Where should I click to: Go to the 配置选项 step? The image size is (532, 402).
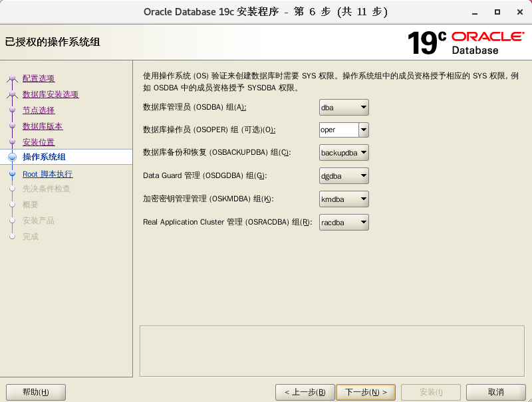39,78
